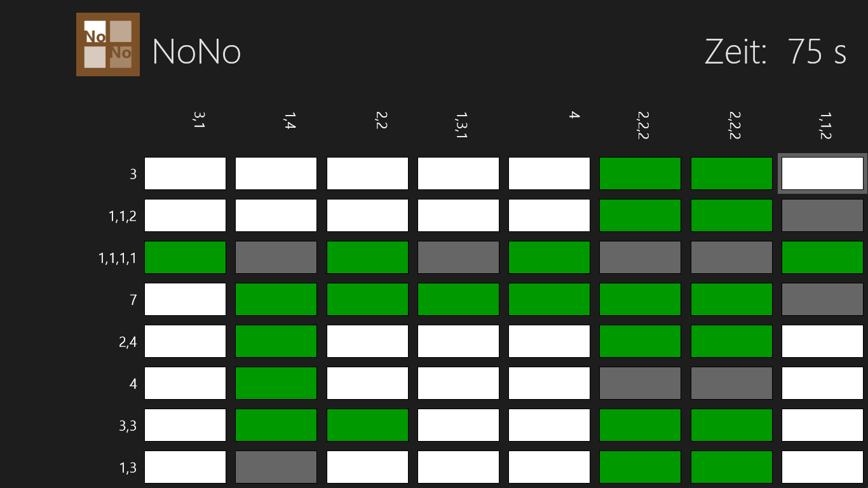Screen dimensions: 868x488
Task: Toggle green cell in row 4, column 1,4
Action: tap(276, 383)
